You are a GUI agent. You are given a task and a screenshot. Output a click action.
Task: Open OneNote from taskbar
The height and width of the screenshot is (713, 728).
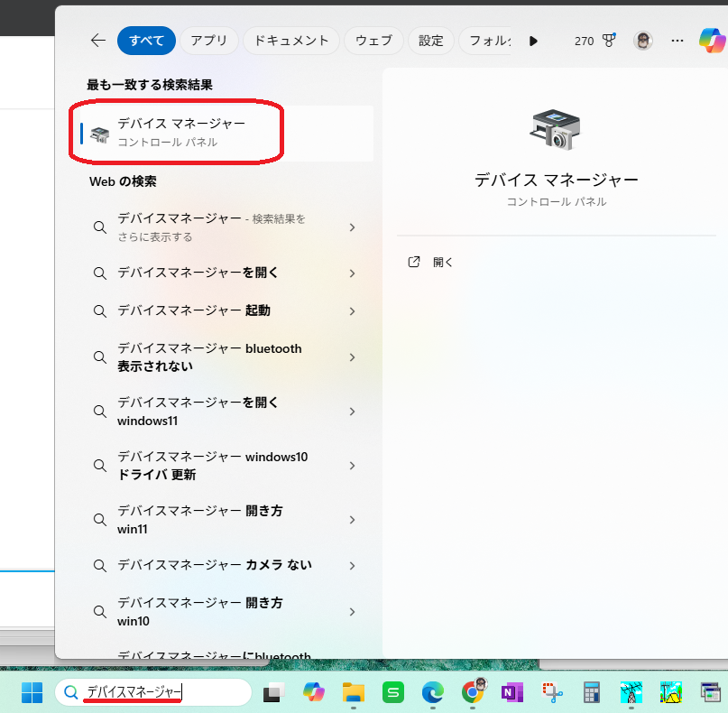pos(512,692)
